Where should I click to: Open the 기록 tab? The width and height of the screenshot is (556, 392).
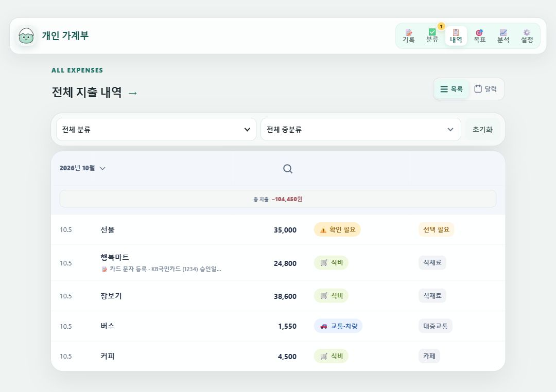click(408, 36)
